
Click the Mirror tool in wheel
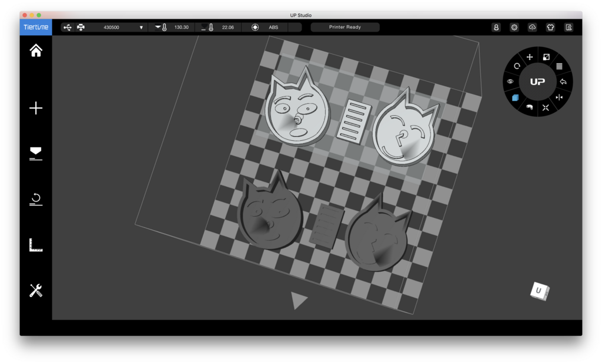559,97
